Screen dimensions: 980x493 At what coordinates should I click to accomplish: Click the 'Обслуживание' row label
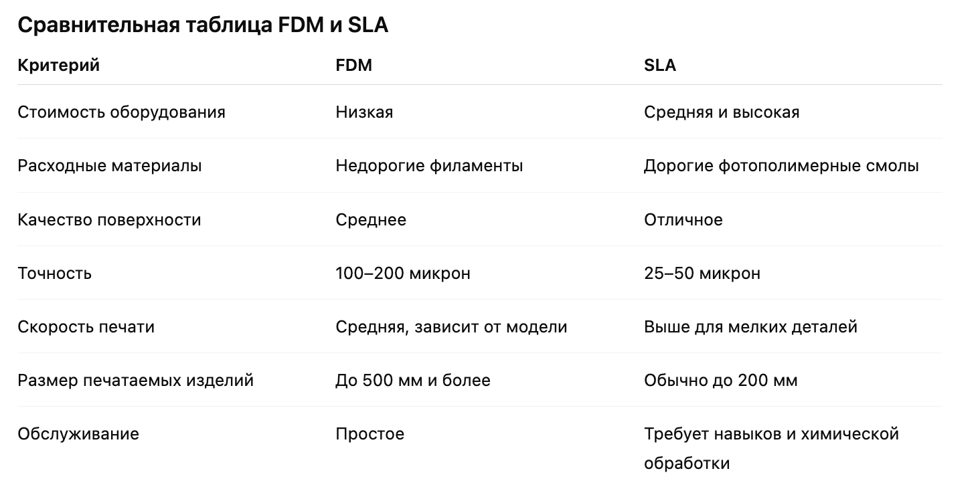[78, 433]
